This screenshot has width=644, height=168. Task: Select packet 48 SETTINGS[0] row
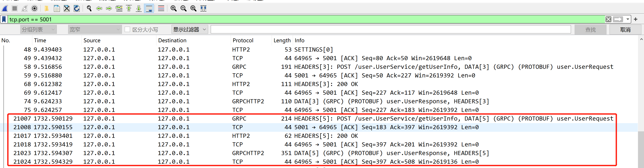(319, 50)
